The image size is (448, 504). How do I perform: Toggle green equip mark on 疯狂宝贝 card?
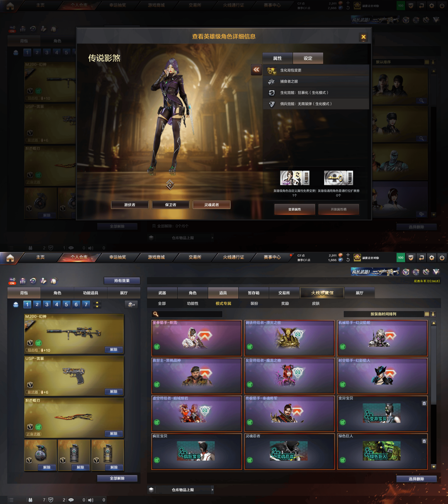tap(157, 460)
